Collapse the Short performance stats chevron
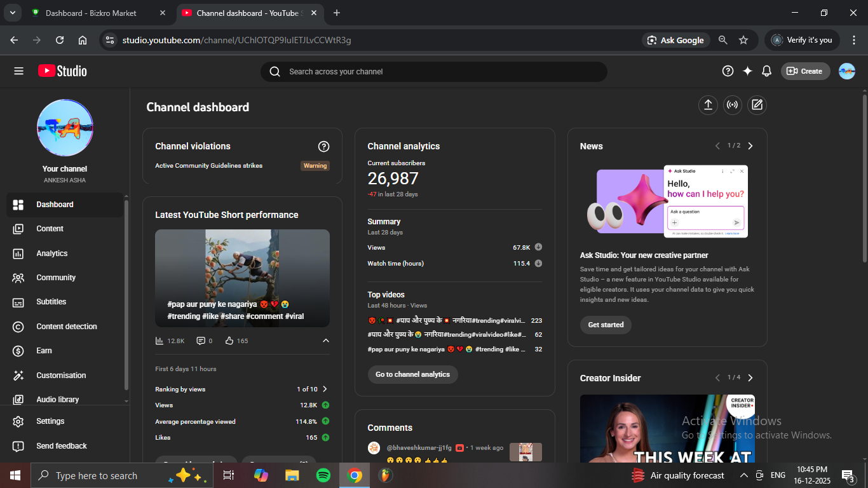This screenshot has height=488, width=868. pos(326,341)
